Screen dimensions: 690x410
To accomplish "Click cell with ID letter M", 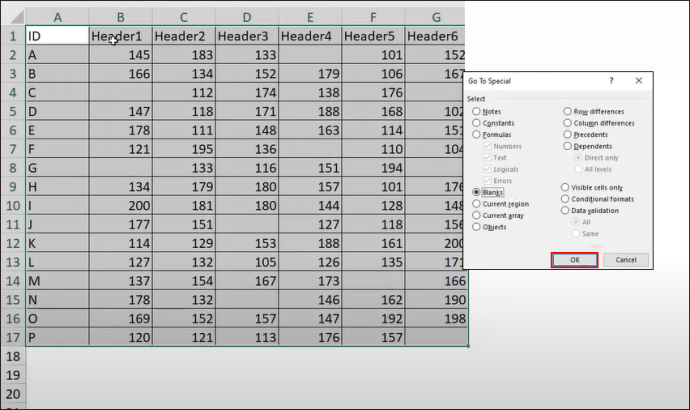I will tap(57, 281).
